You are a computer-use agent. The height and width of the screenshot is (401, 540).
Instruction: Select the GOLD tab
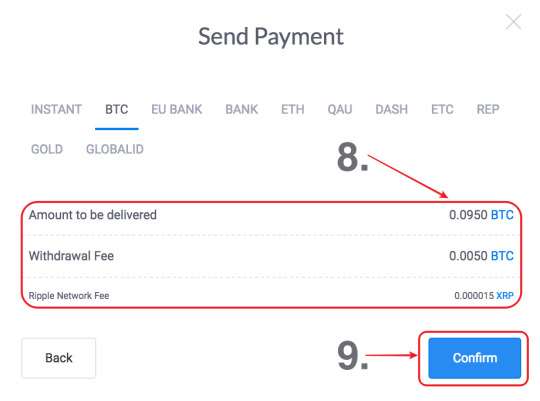(x=47, y=150)
